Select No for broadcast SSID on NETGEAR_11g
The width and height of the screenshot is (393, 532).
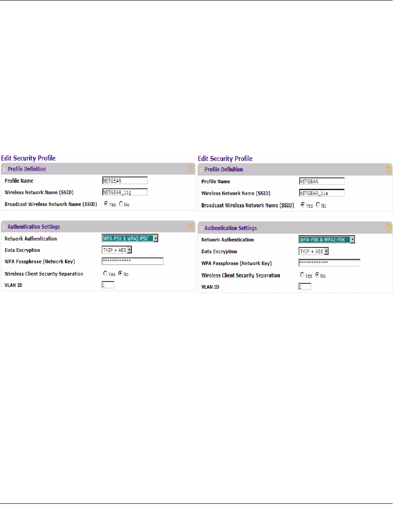pos(121,204)
